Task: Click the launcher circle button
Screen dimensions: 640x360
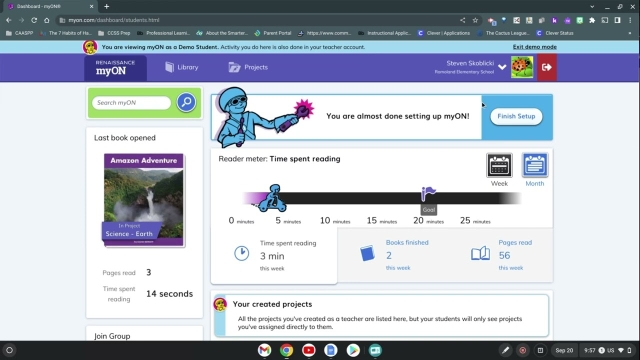Action: (x=9, y=350)
